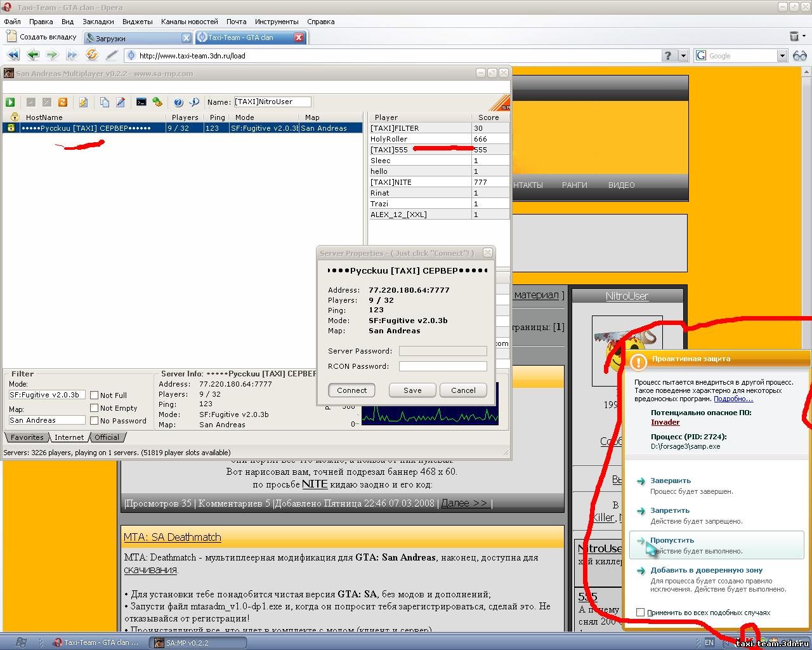Click the RCON Password input field

tap(443, 366)
